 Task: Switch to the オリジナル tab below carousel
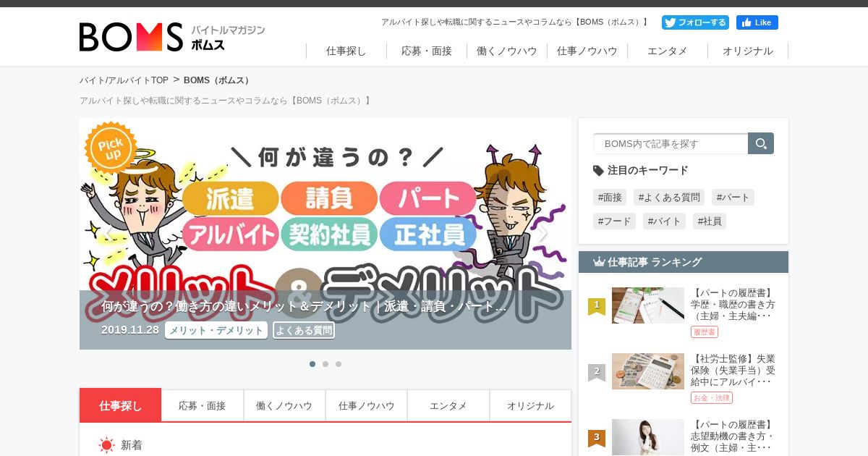tap(530, 405)
